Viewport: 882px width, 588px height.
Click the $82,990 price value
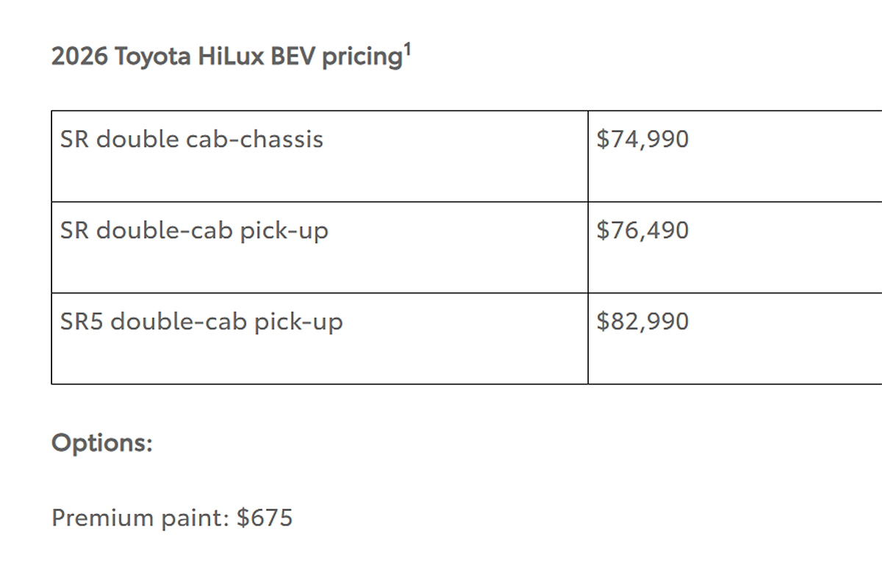click(642, 322)
